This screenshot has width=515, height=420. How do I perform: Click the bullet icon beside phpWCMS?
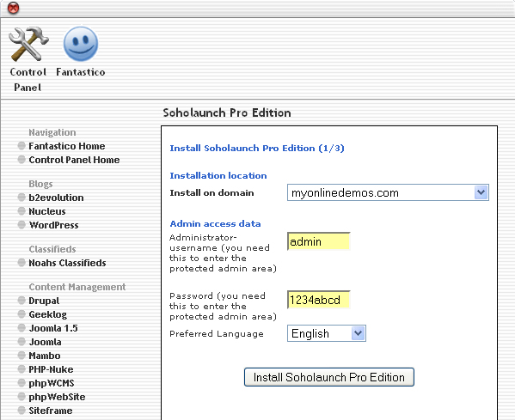coord(21,383)
